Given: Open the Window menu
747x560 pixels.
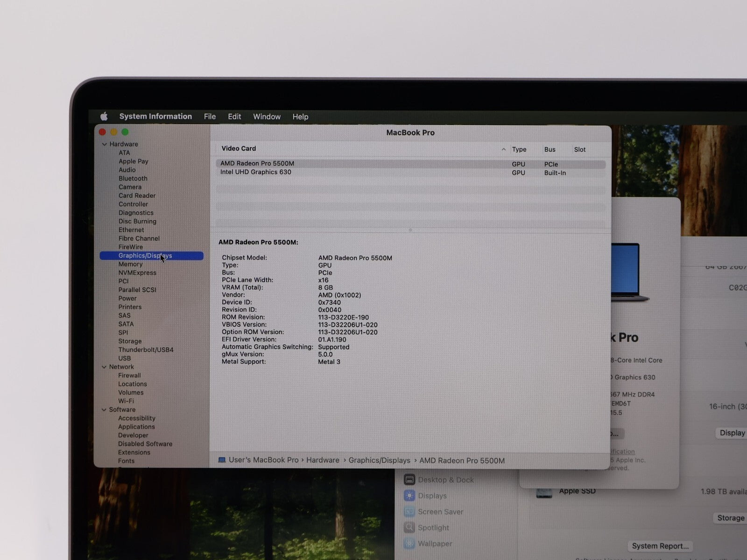Looking at the screenshot, I should click(267, 117).
